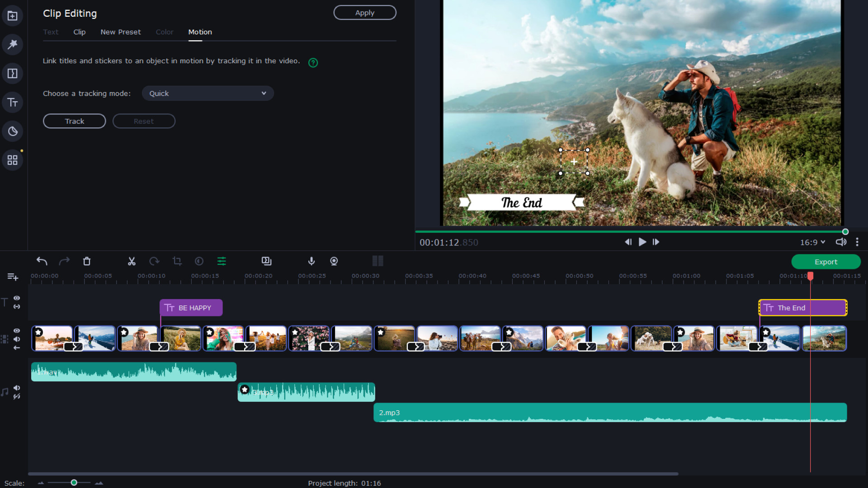Open the player options three-dot menu
Image resolution: width=868 pixels, height=488 pixels.
click(858, 242)
